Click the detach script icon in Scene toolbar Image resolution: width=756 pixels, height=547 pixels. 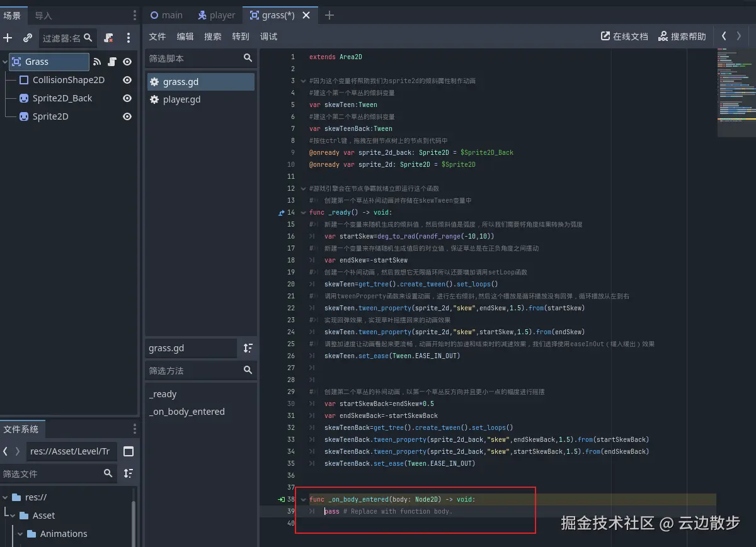pyautogui.click(x=109, y=38)
